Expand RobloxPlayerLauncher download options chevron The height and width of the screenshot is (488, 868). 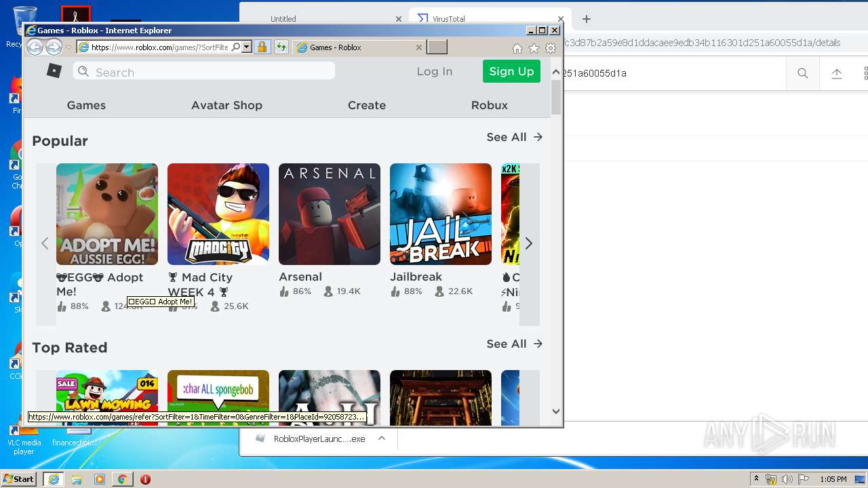(382, 439)
